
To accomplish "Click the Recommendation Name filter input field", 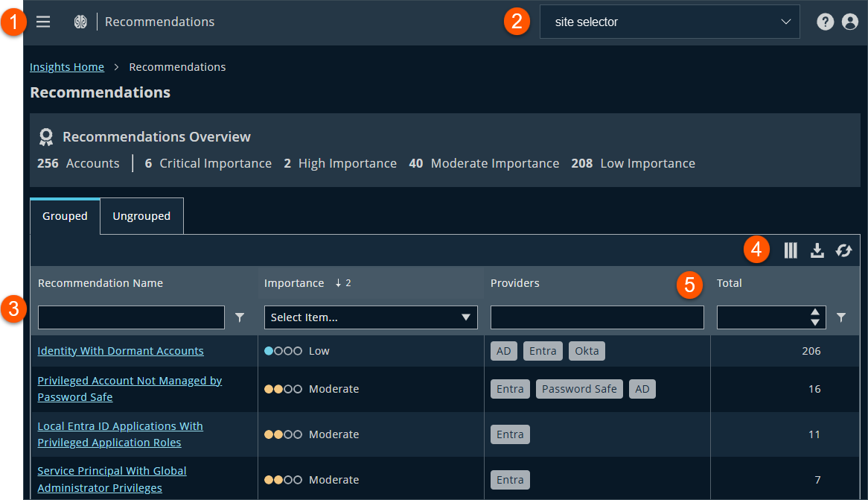I will [x=130, y=317].
